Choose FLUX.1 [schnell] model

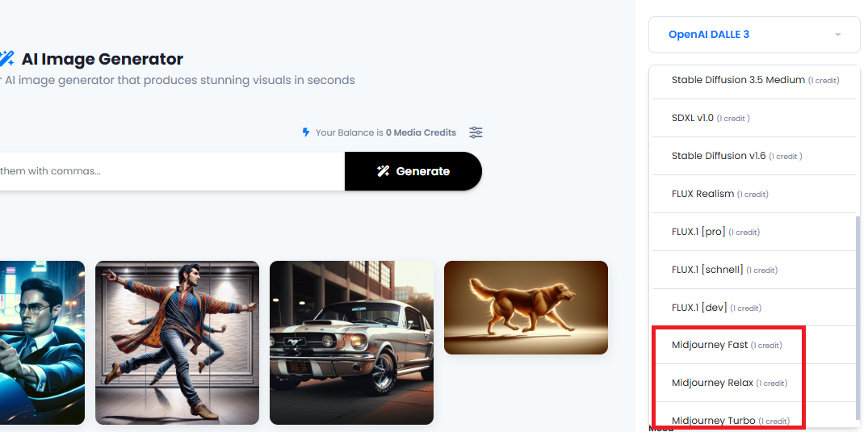pos(754,270)
